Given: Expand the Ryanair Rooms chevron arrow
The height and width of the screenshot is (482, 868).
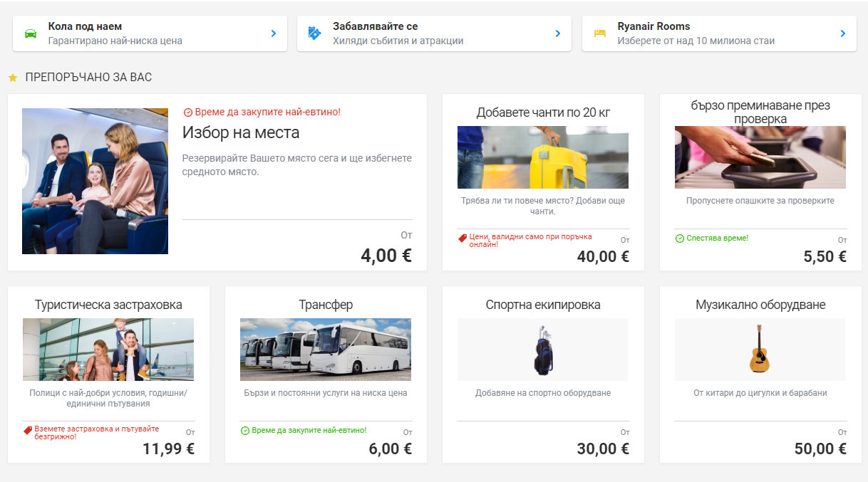Looking at the screenshot, I should (x=843, y=33).
